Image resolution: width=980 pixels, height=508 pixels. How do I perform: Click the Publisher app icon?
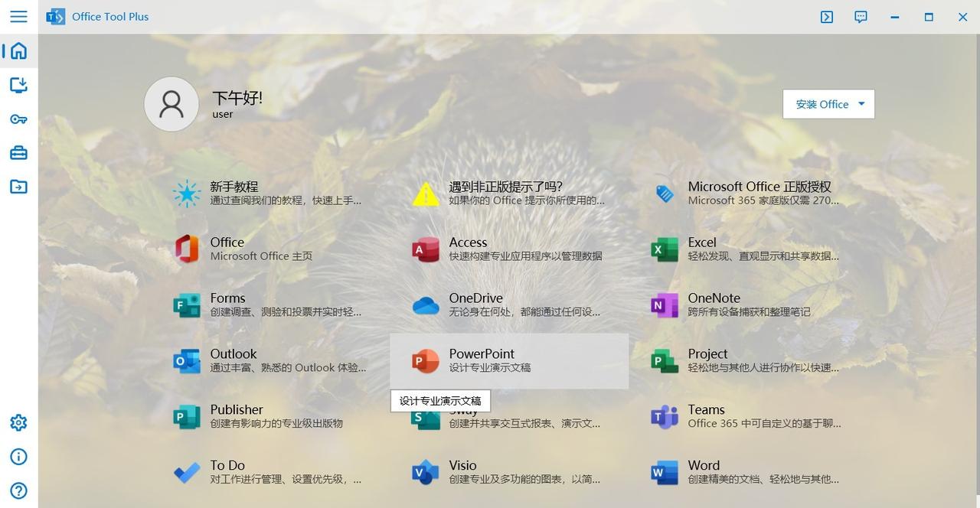pos(187,417)
